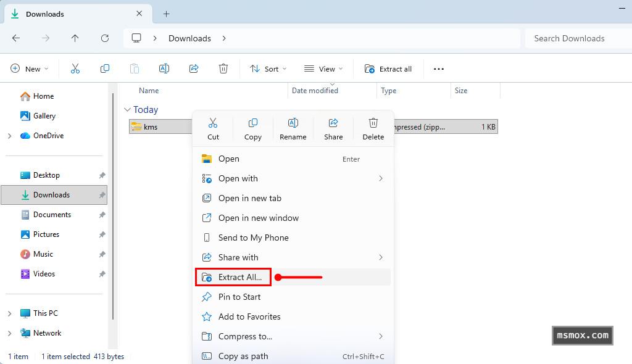
Task: Click the Cut icon in the toolbar
Action: [75, 69]
